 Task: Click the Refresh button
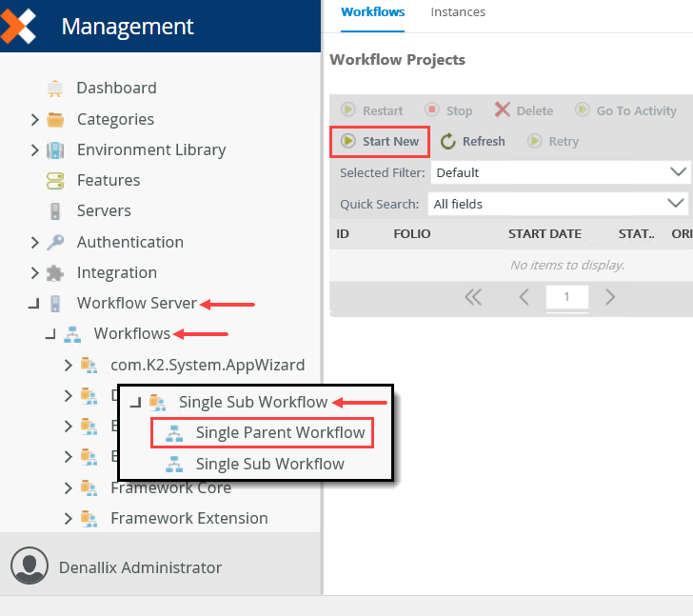pos(473,141)
